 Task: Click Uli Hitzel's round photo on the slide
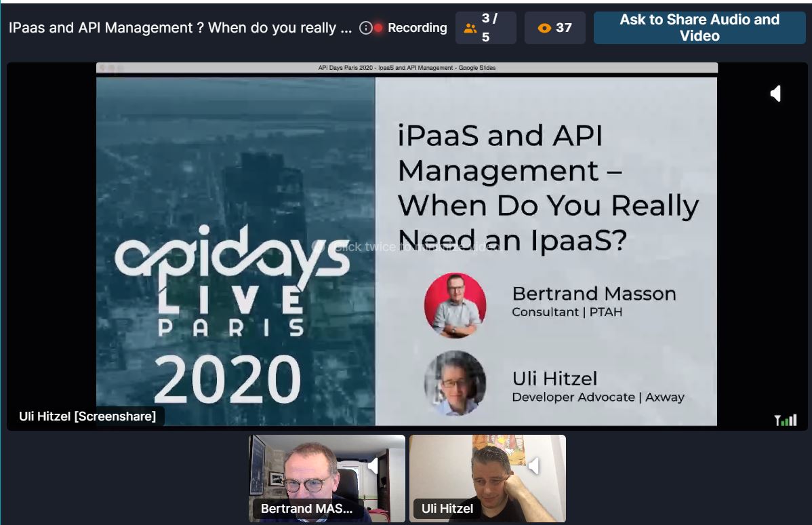click(455, 383)
